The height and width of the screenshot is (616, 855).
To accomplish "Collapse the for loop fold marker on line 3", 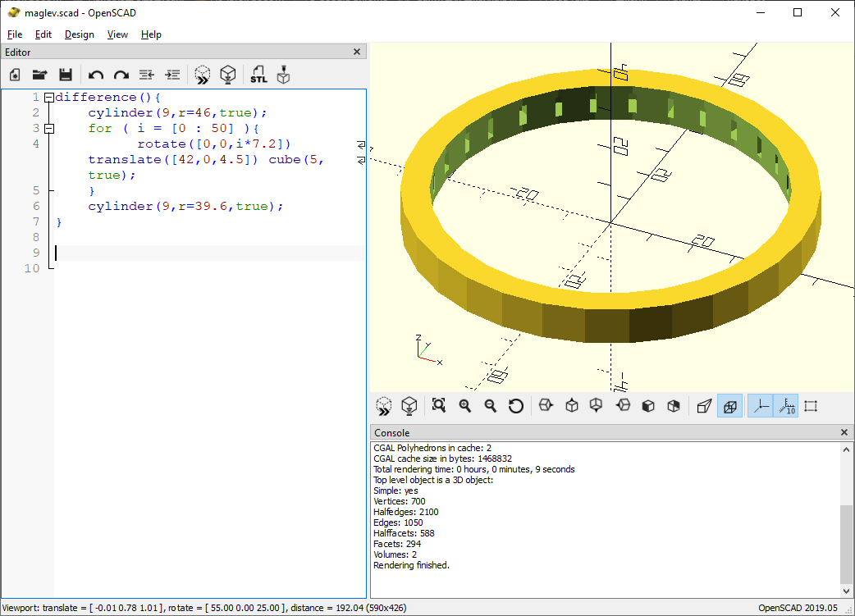I will coord(48,129).
